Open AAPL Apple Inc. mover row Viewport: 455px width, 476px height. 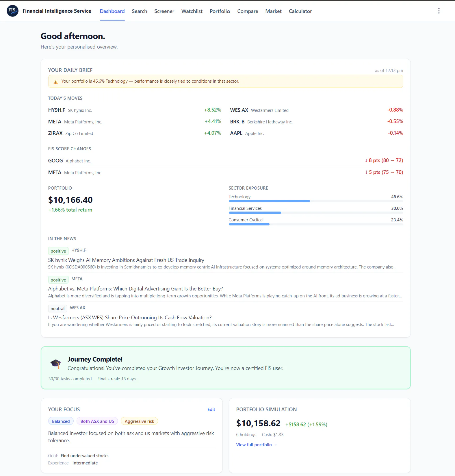[x=317, y=133]
